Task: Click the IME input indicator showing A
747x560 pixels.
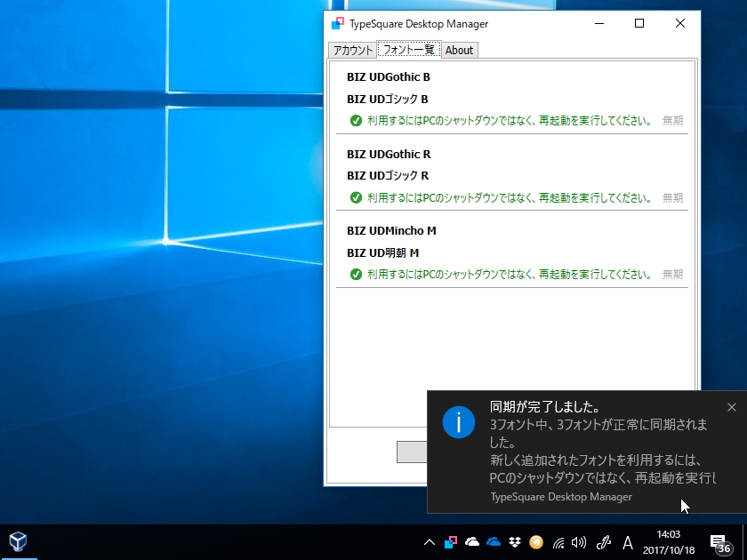Action: (627, 541)
